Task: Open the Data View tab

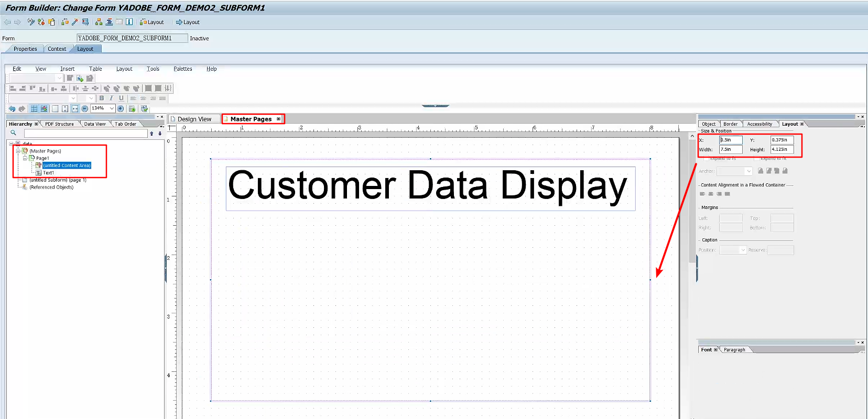Action: pos(95,124)
